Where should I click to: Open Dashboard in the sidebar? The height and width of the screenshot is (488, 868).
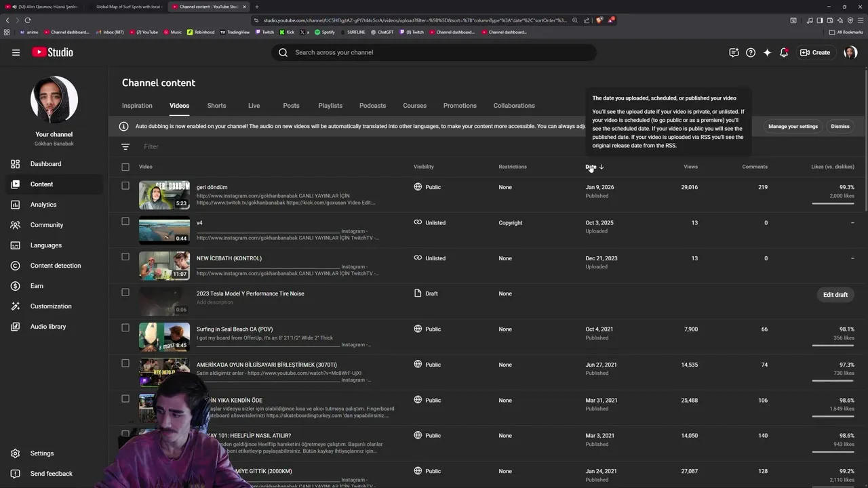pyautogui.click(x=54, y=164)
